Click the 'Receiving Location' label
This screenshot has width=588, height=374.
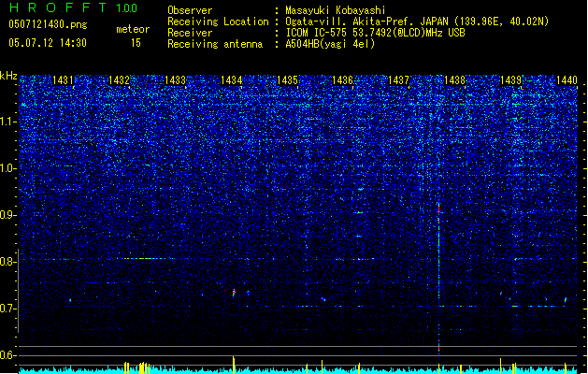click(218, 22)
